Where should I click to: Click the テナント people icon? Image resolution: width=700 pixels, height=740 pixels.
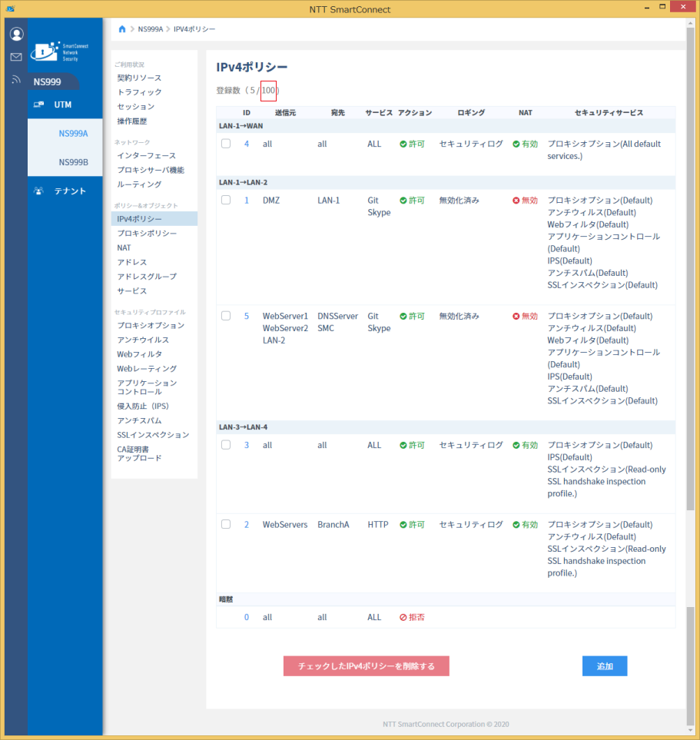[x=38, y=191]
